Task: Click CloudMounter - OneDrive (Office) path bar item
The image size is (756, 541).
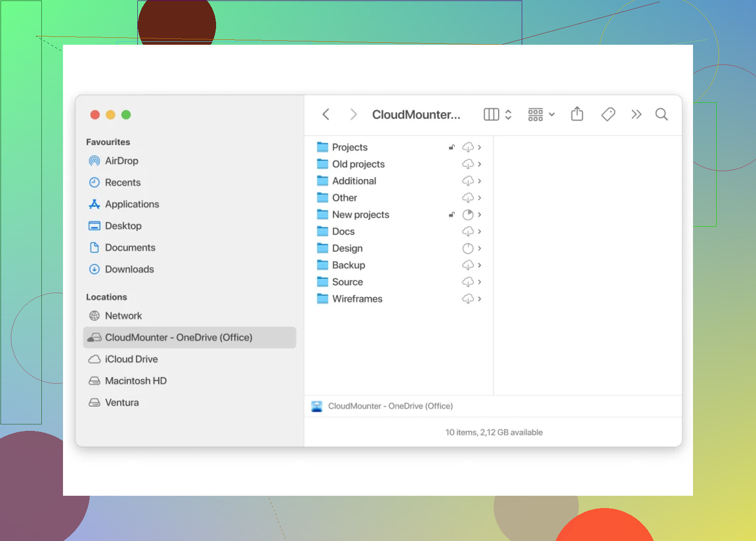Action: (x=382, y=406)
